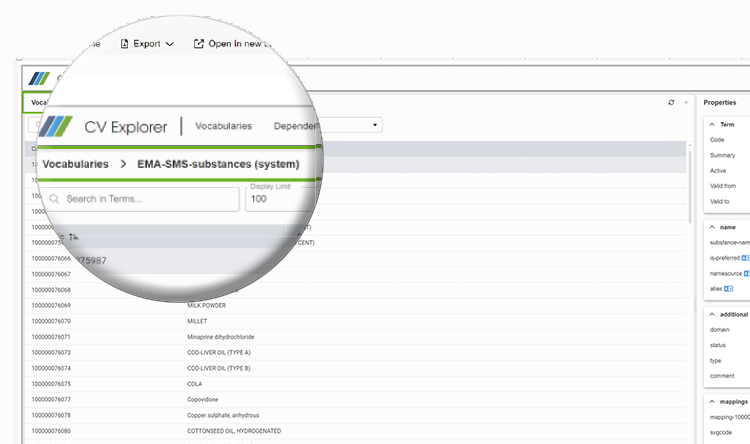Click the Export document icon
The width and height of the screenshot is (750, 444).
pos(124,44)
